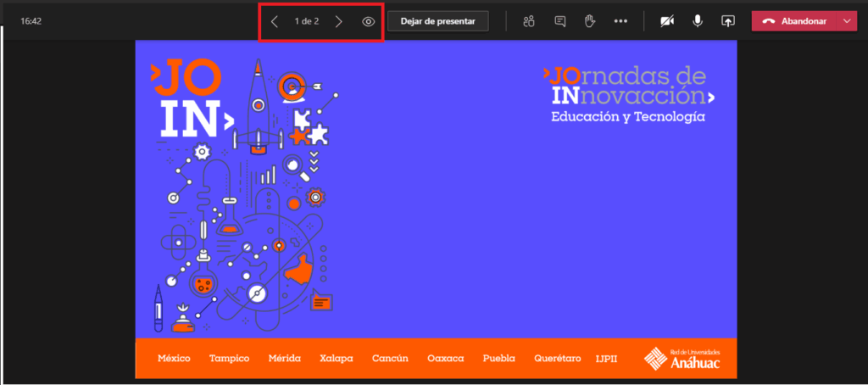Go to the previous slide arrow

[275, 21]
